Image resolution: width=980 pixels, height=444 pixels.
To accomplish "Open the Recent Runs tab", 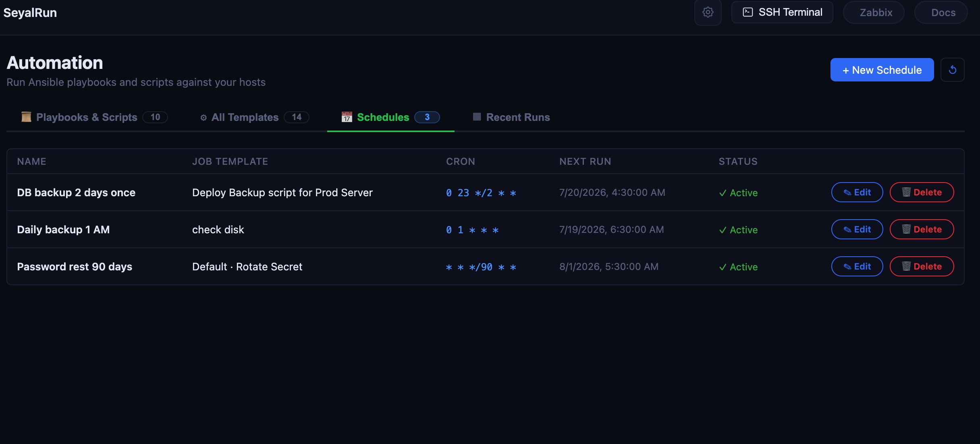I will tap(511, 117).
